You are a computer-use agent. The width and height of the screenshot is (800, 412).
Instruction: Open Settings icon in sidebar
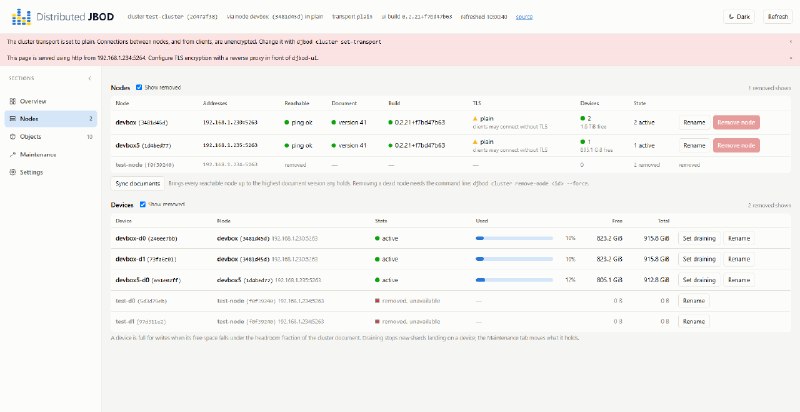[x=13, y=172]
